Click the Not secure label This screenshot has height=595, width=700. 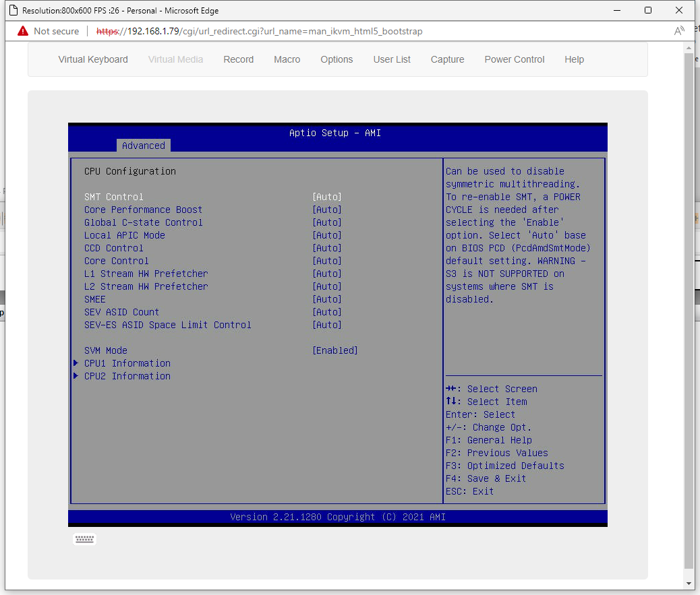[56, 31]
